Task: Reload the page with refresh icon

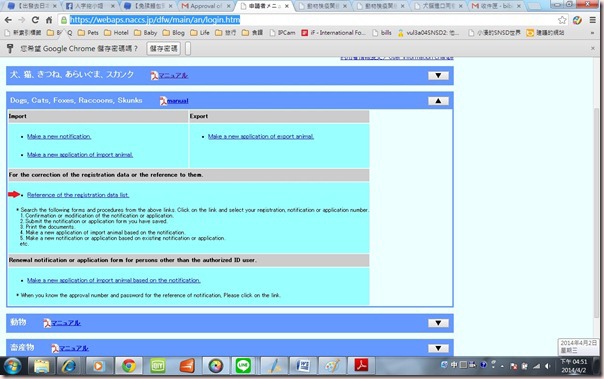Action: tap(35, 20)
